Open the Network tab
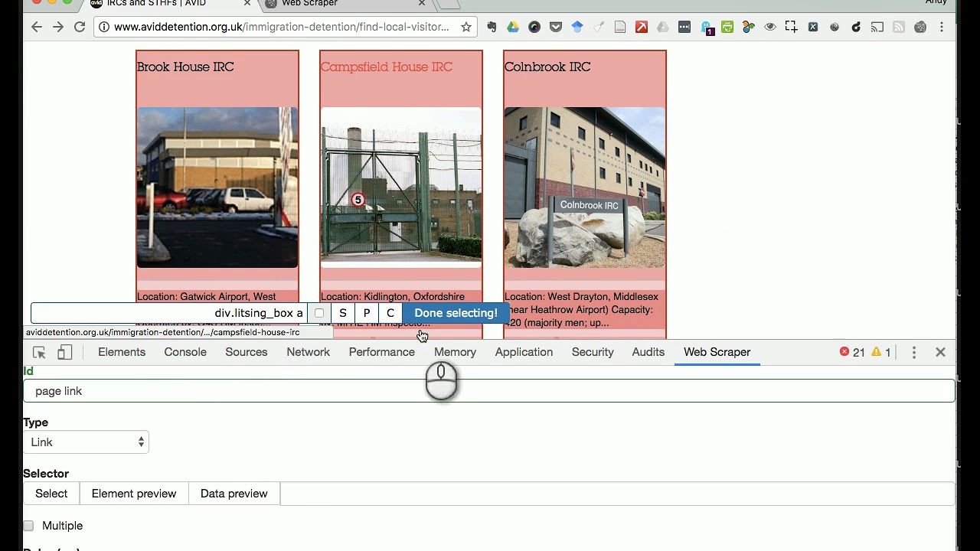980x551 pixels. pyautogui.click(x=309, y=352)
